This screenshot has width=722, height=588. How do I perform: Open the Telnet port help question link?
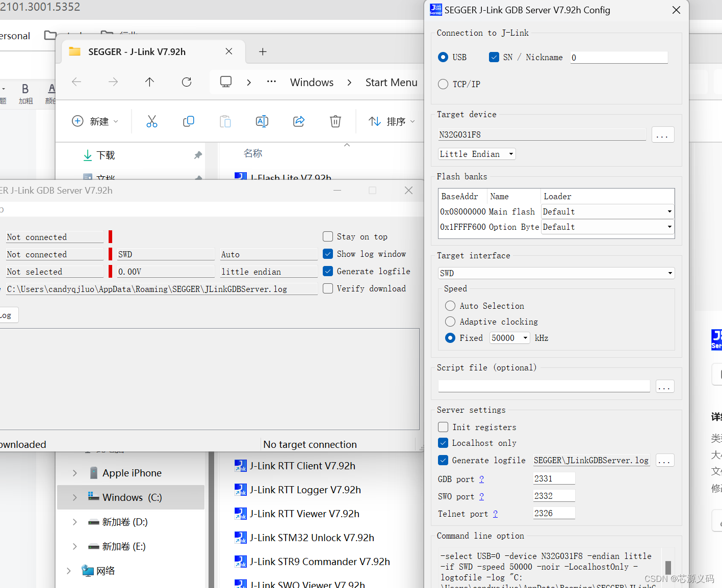[x=495, y=514]
